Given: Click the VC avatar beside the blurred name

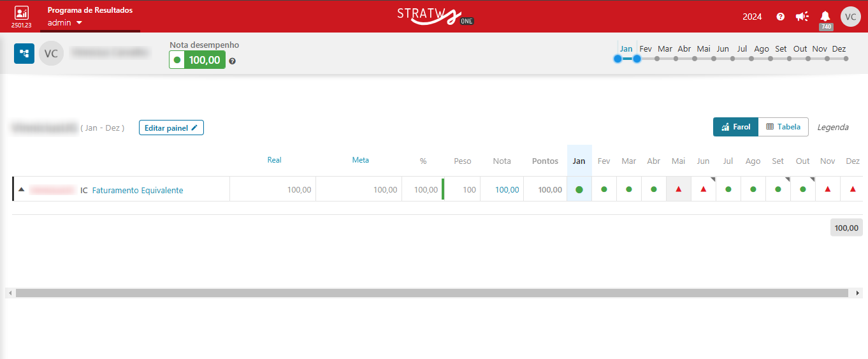Looking at the screenshot, I should tap(51, 54).
